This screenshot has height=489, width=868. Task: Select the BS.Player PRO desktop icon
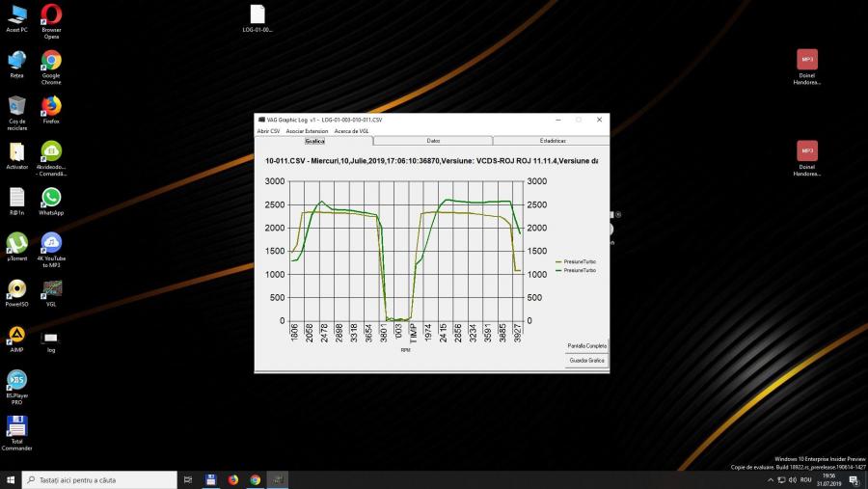[x=16, y=381]
